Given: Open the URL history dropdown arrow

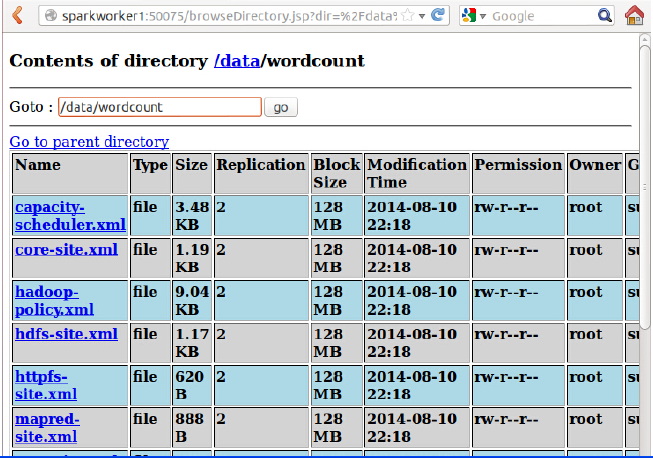Looking at the screenshot, I should (x=422, y=16).
